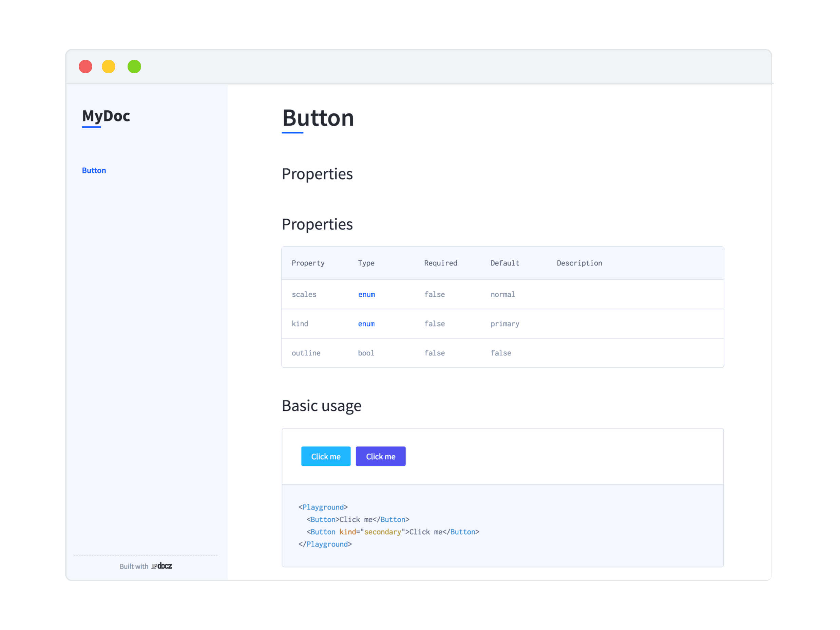The height and width of the screenshot is (630, 840).
Task: Click the outline property row cell
Action: tap(306, 353)
